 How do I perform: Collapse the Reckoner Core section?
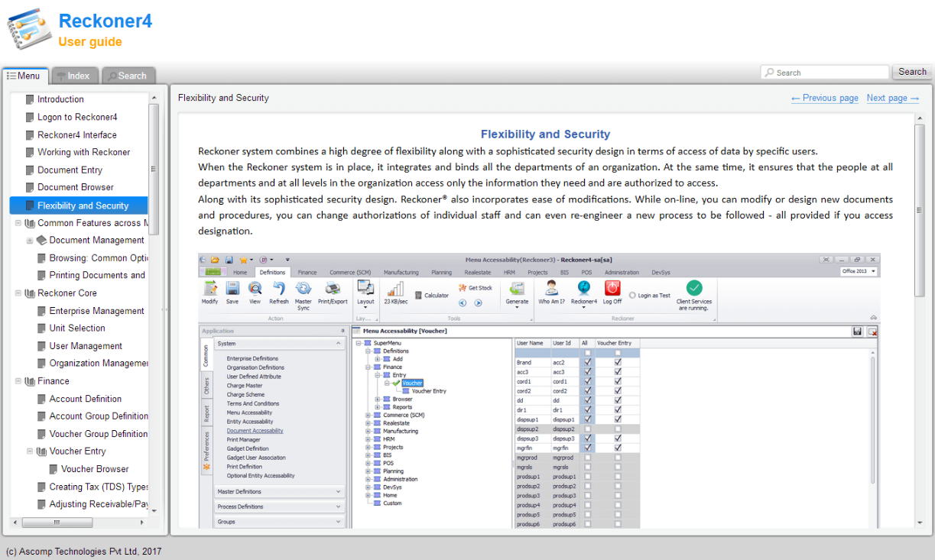pos(18,293)
